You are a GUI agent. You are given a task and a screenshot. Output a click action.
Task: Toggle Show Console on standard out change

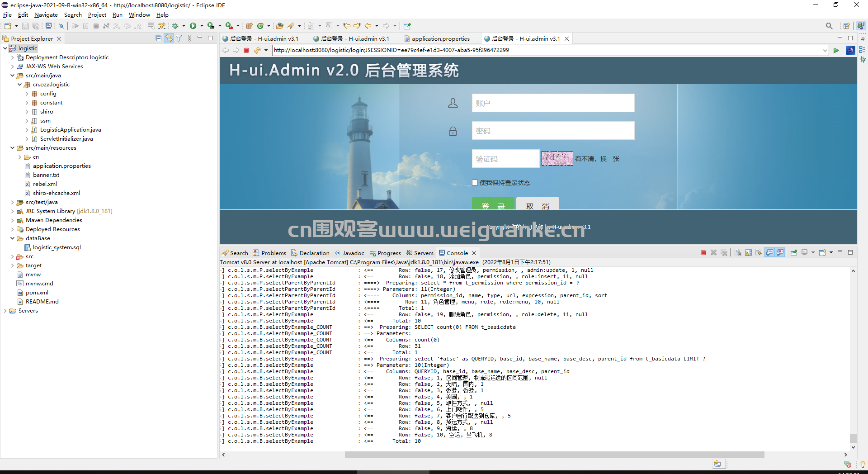tap(769, 252)
